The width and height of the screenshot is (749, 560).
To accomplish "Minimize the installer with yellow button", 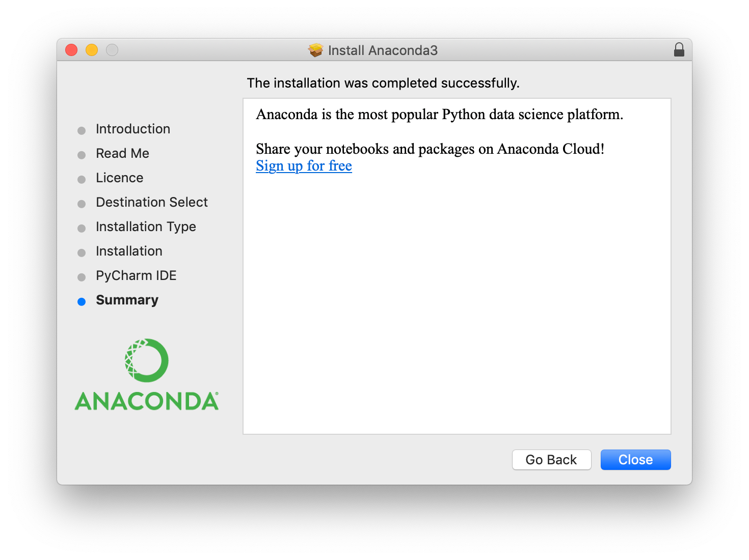I will [92, 50].
